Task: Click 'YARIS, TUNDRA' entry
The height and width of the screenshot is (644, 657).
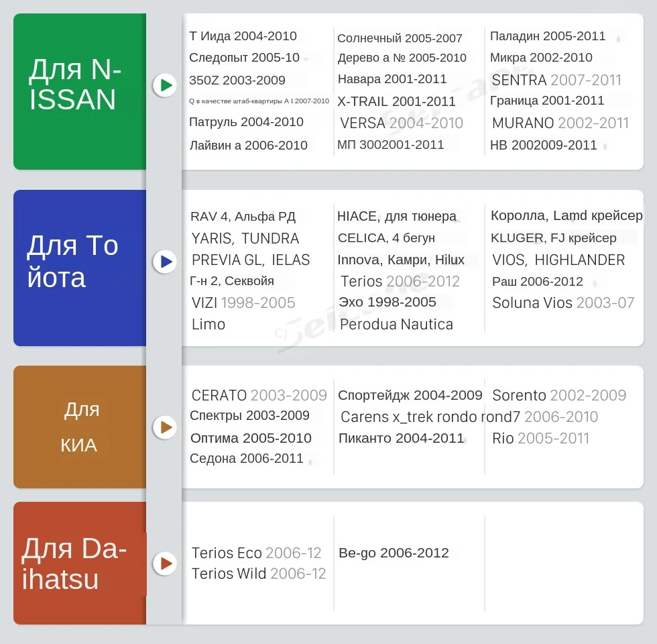Action: (x=245, y=239)
